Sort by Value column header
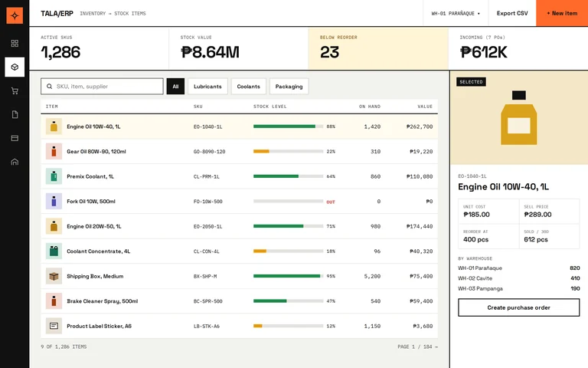588x368 pixels. [x=425, y=107]
